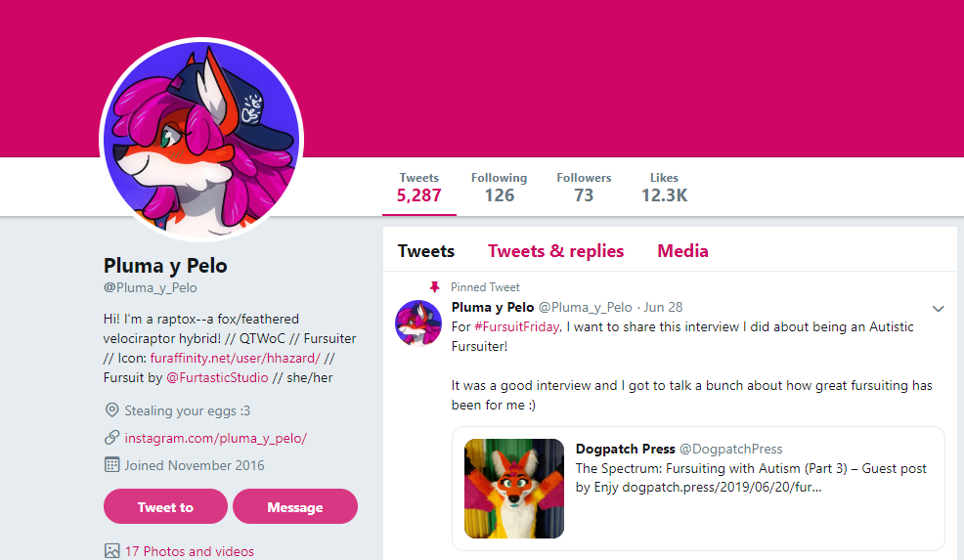Click the location pin icon
The image size is (964, 560).
tap(111, 410)
